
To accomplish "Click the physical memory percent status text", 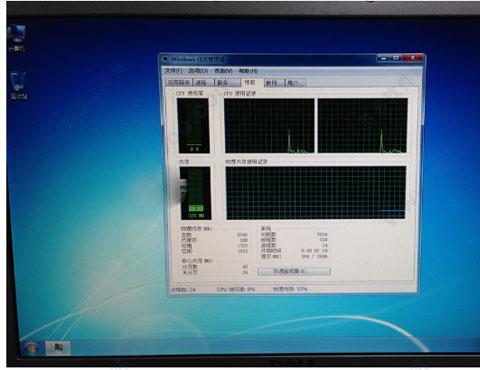I will point(290,289).
